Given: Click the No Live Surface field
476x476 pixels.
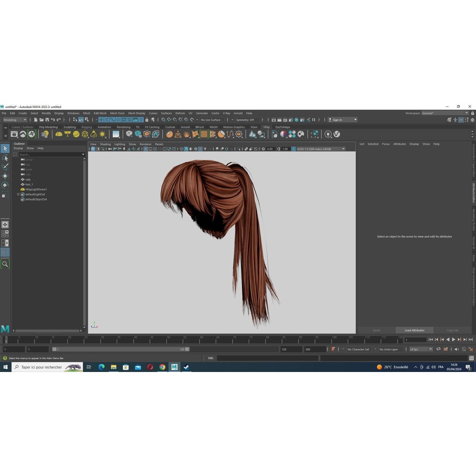Looking at the screenshot, I should coord(212,120).
